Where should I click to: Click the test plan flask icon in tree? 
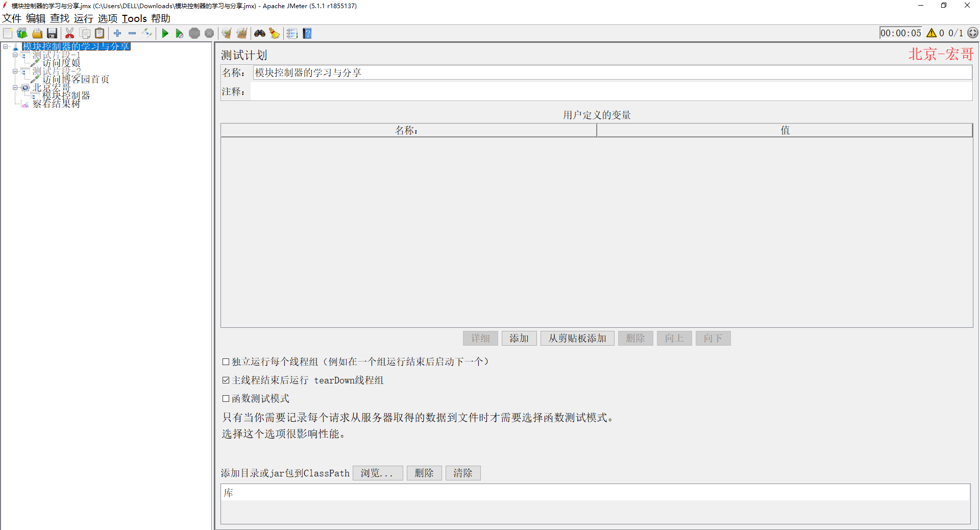pyautogui.click(x=16, y=46)
